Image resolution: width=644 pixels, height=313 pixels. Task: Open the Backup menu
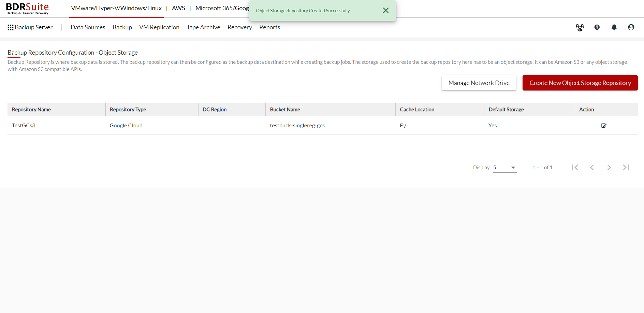point(122,27)
